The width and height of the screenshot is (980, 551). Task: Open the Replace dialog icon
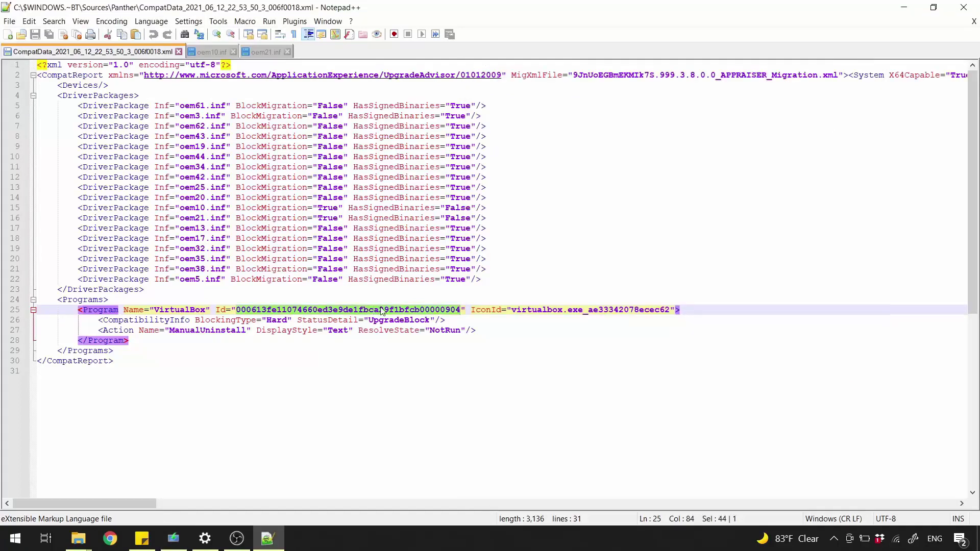(199, 34)
